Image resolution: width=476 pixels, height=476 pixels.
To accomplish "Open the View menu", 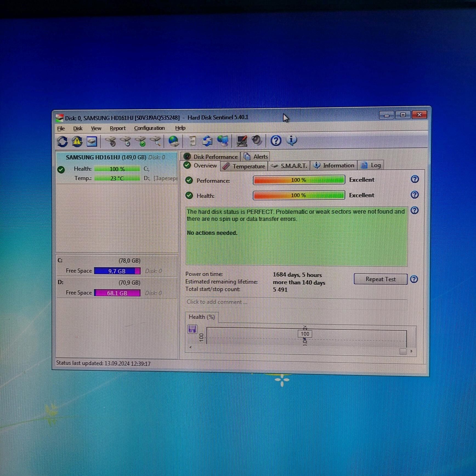I will pyautogui.click(x=96, y=128).
